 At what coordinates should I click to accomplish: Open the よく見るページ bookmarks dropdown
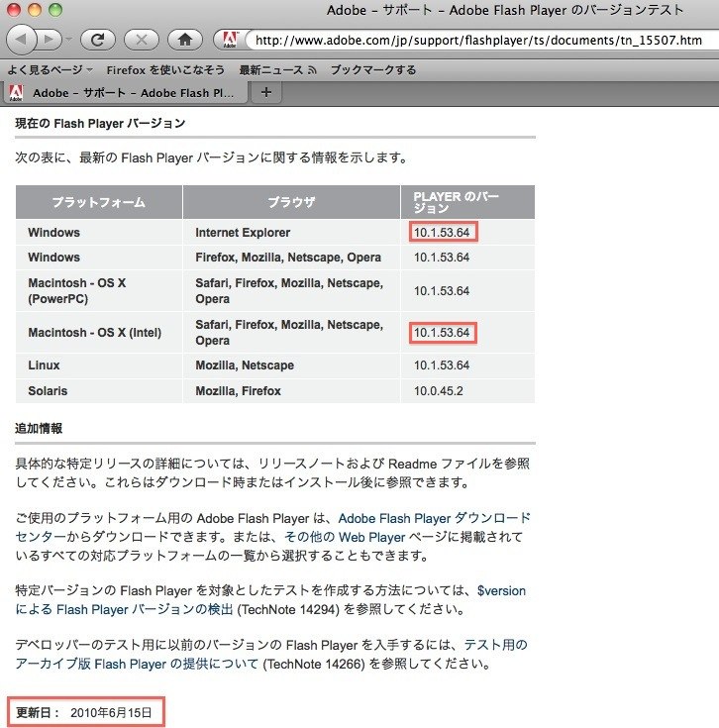(x=51, y=70)
